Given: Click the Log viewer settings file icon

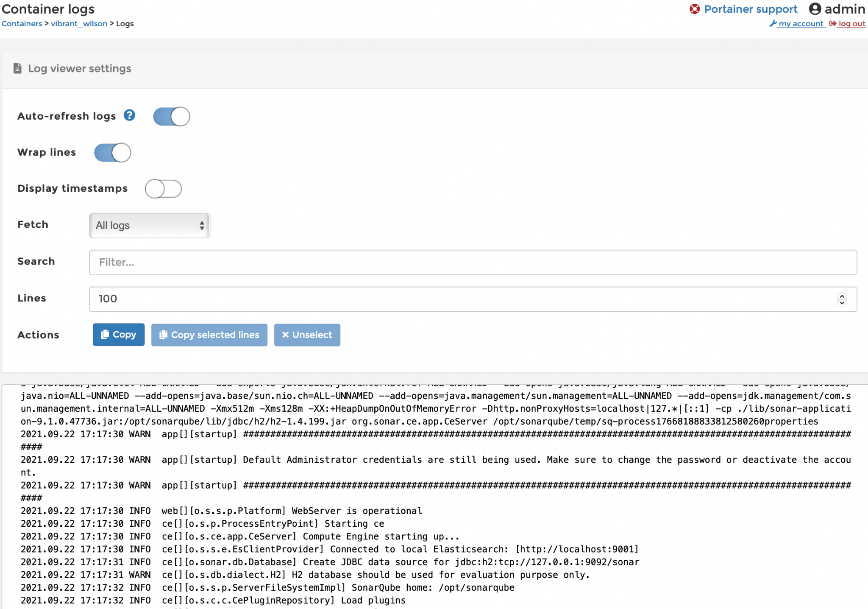Looking at the screenshot, I should pyautogui.click(x=17, y=68).
